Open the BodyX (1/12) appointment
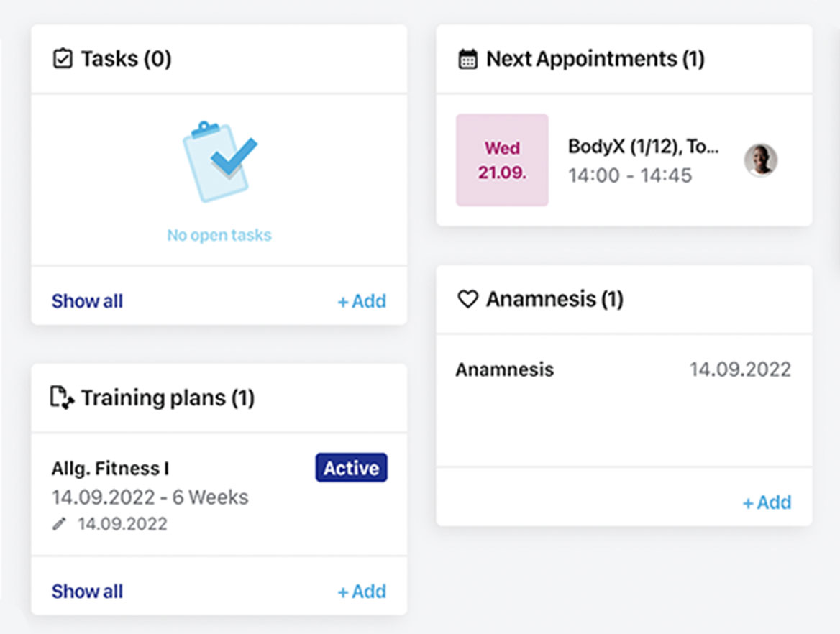This screenshot has width=840, height=634. pyautogui.click(x=643, y=147)
